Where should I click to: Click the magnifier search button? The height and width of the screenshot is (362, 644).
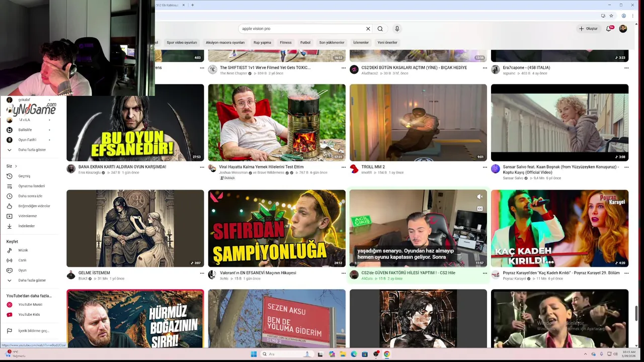click(x=380, y=29)
